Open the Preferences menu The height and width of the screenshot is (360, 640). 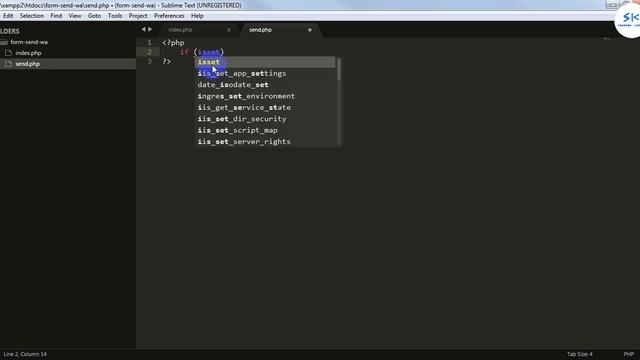(x=169, y=16)
